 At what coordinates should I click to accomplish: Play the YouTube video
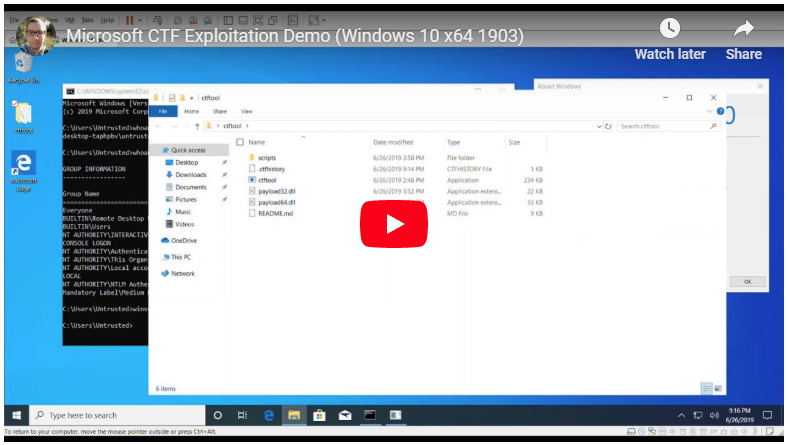(393, 224)
